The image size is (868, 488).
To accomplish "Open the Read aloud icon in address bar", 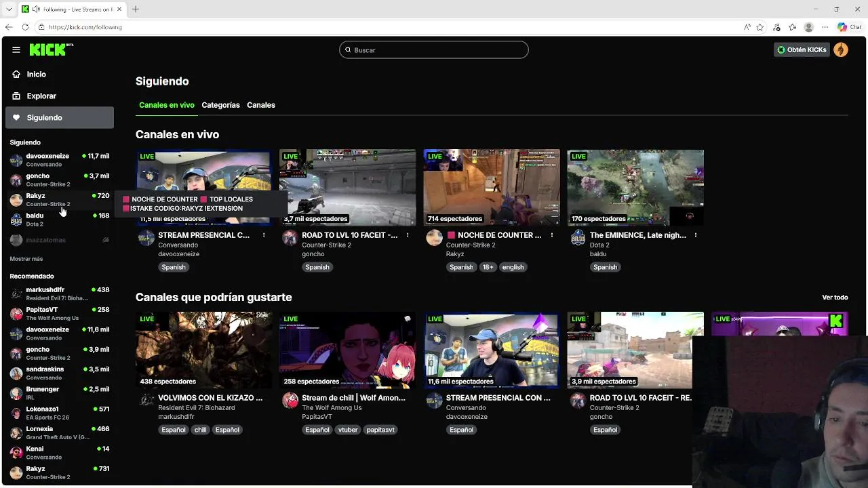I will [x=747, y=27].
